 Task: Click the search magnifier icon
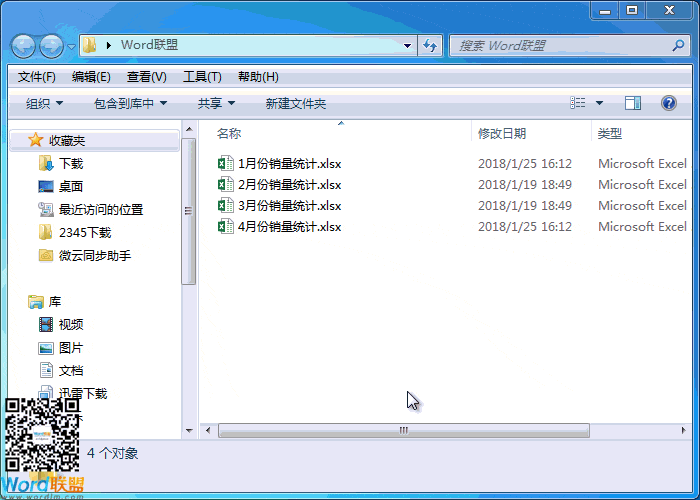click(x=678, y=45)
